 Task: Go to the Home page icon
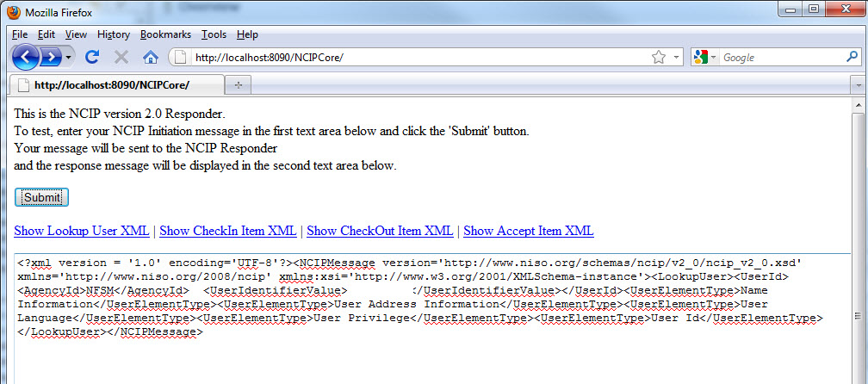point(150,57)
